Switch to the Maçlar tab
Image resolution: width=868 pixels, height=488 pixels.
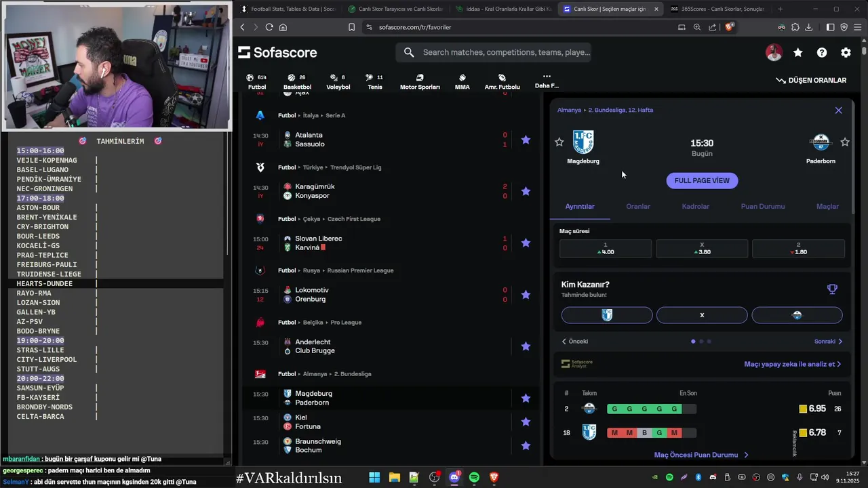(827, 206)
